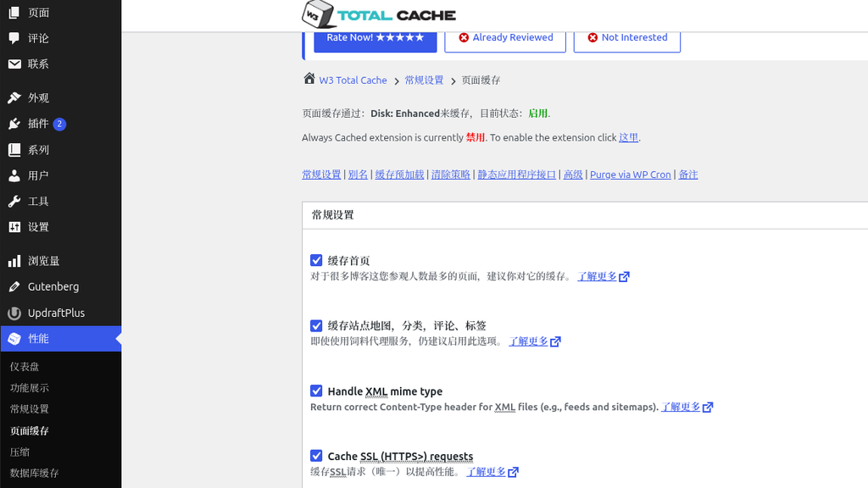Click the Pages (页面) sidebar icon
Screen dimensions: 868x488
(14, 12)
